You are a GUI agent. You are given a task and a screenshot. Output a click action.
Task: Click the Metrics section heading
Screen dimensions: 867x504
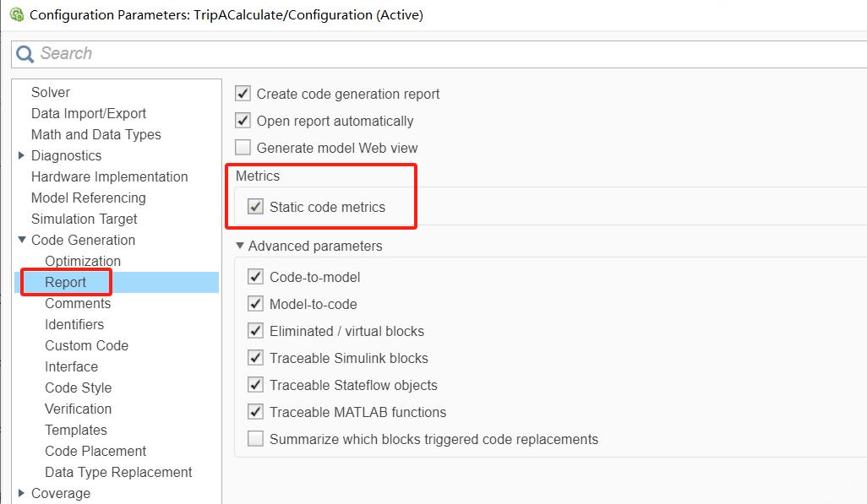[258, 176]
